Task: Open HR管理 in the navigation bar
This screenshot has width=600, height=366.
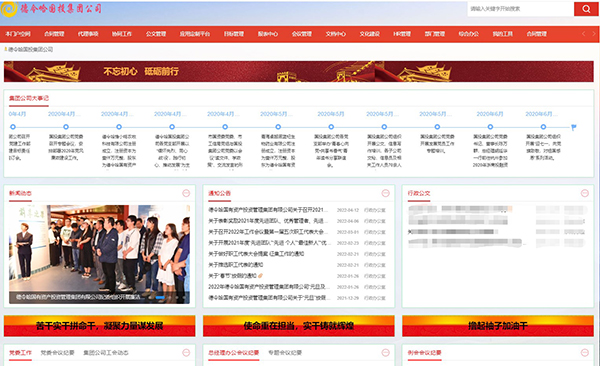Action: (402, 34)
